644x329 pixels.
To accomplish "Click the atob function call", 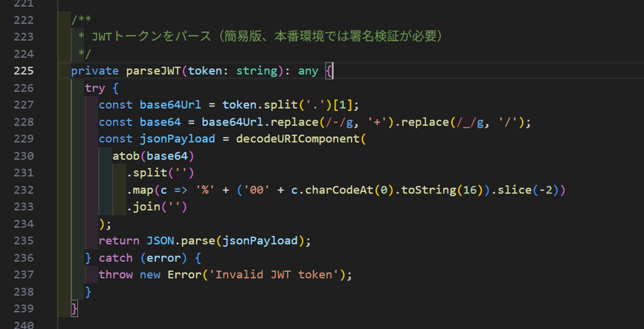I will [126, 156].
